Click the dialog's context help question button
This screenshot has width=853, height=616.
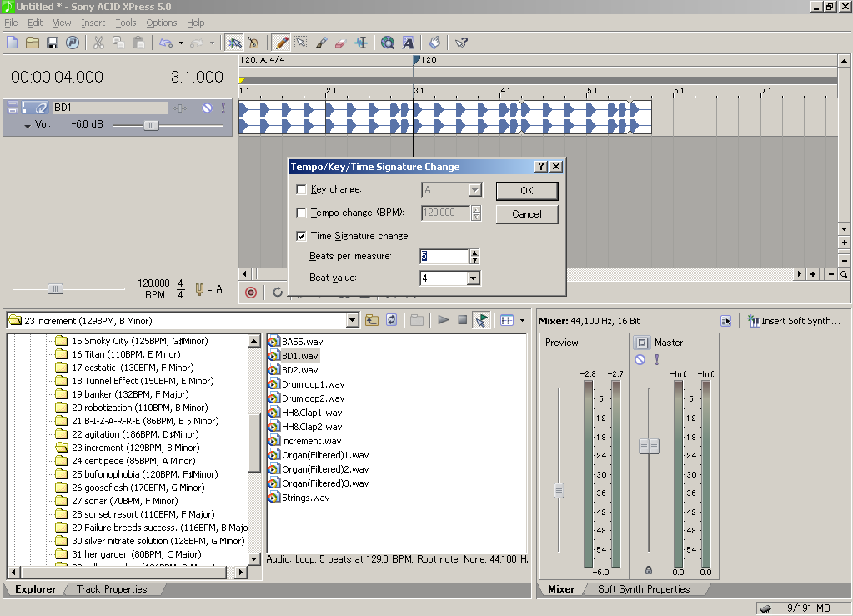point(541,167)
